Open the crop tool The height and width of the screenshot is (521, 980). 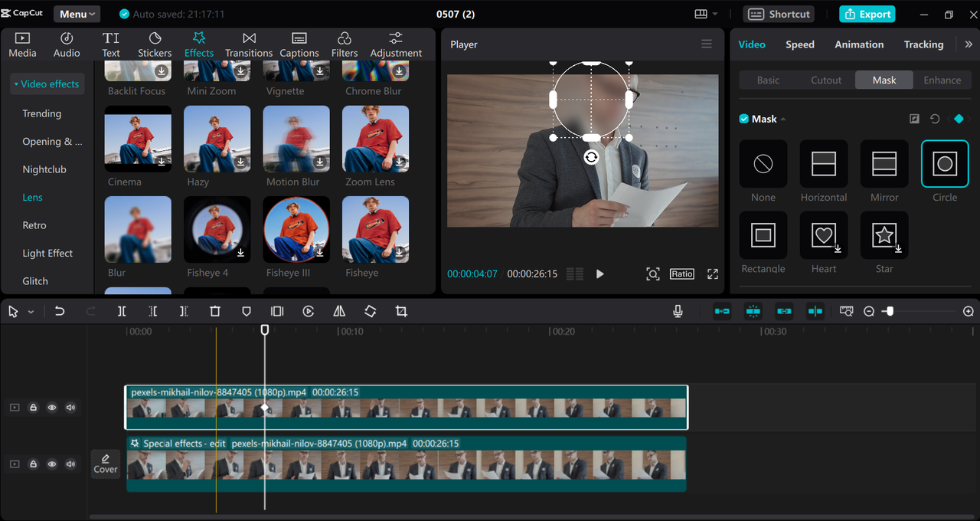click(x=401, y=311)
